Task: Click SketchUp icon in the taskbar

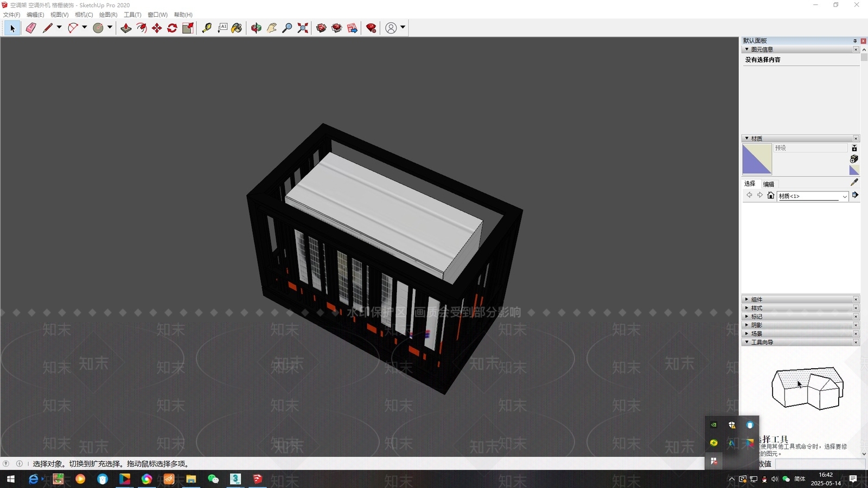Action: tap(258, 479)
